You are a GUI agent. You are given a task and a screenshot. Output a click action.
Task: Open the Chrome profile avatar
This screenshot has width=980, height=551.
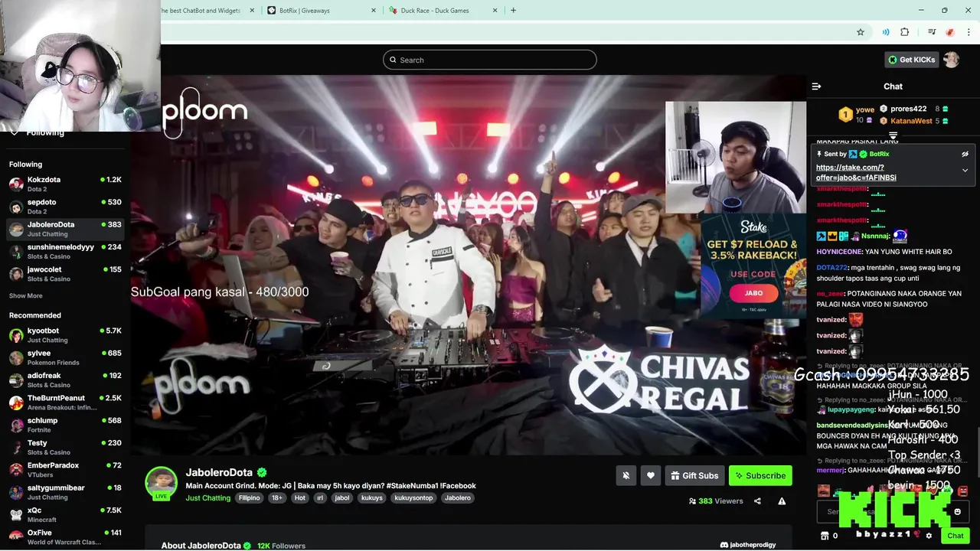[x=950, y=32]
